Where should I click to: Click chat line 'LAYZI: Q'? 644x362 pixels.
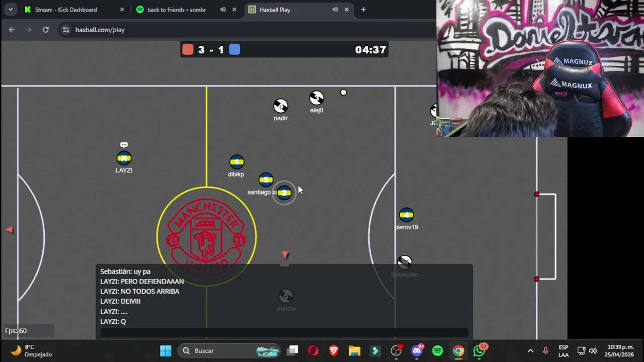(x=113, y=322)
